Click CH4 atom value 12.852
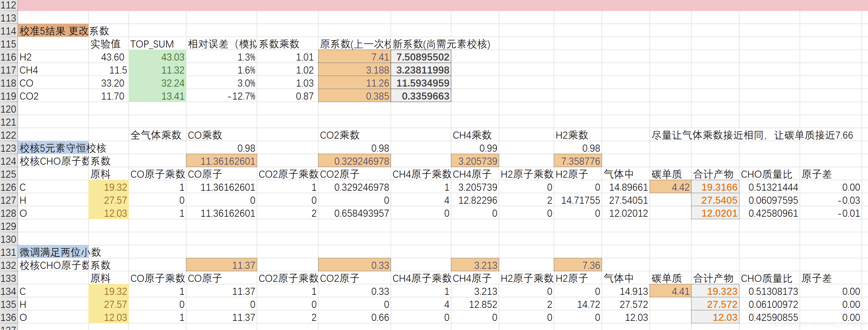 click(475, 304)
